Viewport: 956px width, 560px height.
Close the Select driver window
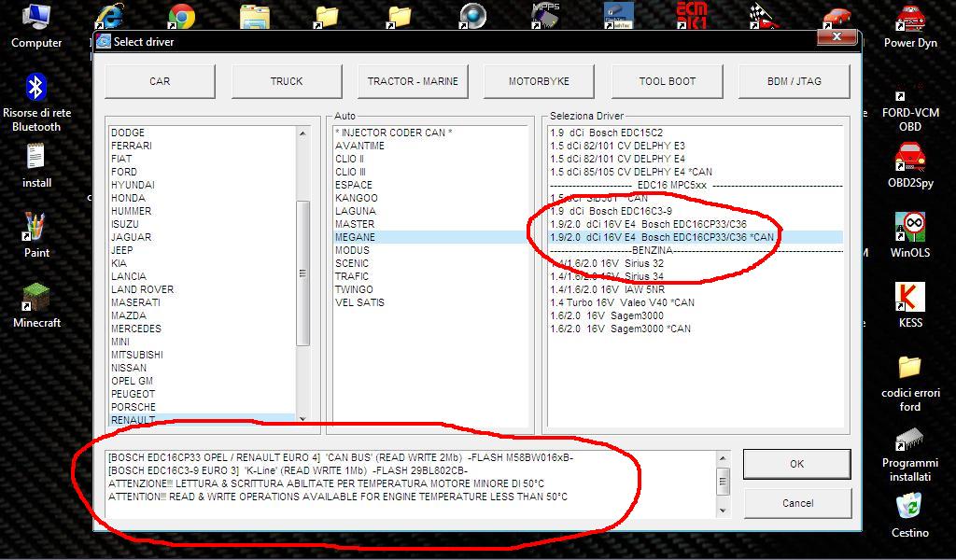pos(836,37)
